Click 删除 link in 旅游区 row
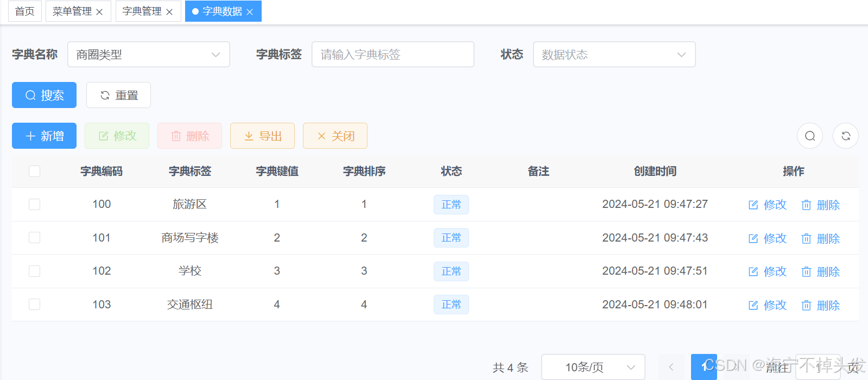 click(821, 205)
